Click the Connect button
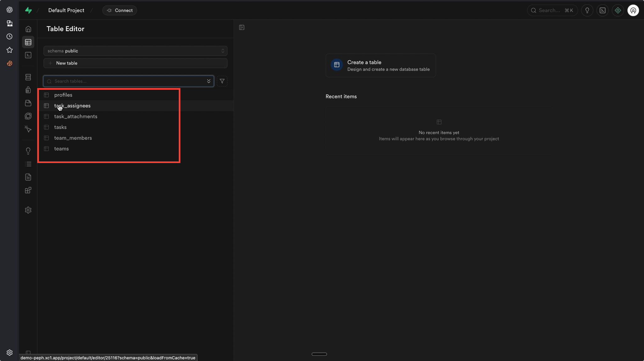Viewport: 644px width, 361px height. [119, 10]
